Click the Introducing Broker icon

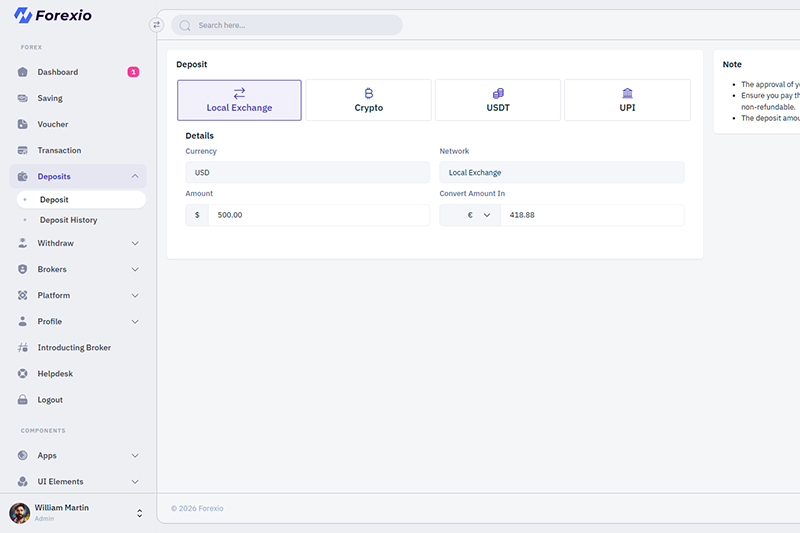[x=23, y=348]
